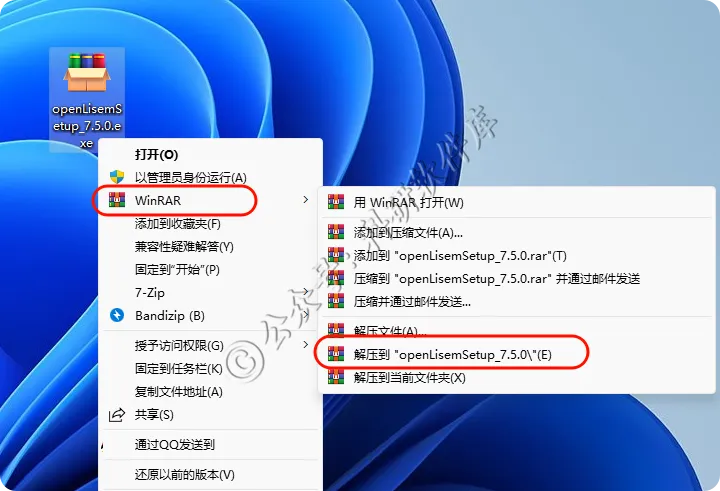Expand the 7-Zip submenu arrow
The height and width of the screenshot is (491, 720).
point(306,292)
